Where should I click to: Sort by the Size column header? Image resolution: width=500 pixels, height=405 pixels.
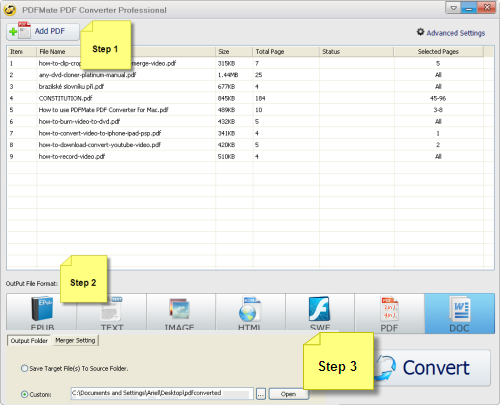pyautogui.click(x=234, y=52)
